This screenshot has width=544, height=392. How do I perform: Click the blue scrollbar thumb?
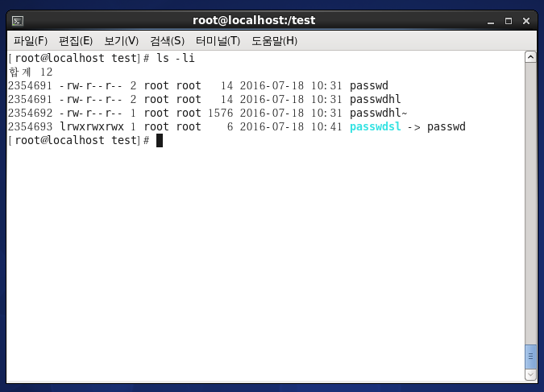click(x=531, y=357)
